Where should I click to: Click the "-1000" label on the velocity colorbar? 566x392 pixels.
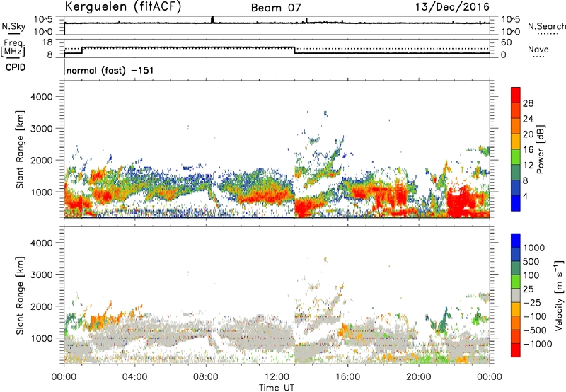(537, 344)
